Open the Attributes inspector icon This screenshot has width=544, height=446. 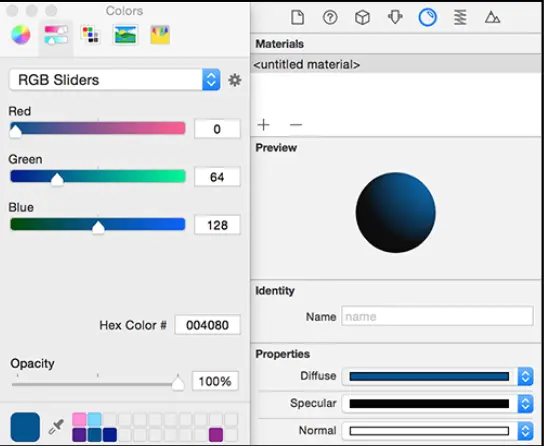click(395, 17)
